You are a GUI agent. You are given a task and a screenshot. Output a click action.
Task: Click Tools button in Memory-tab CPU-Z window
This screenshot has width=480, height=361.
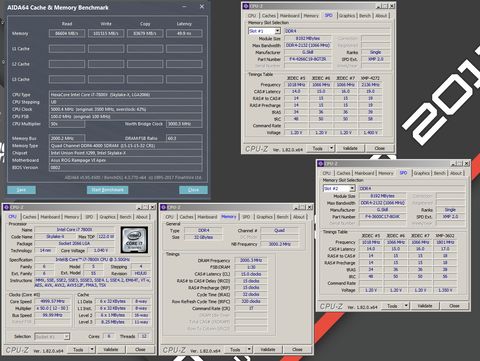point(235,350)
